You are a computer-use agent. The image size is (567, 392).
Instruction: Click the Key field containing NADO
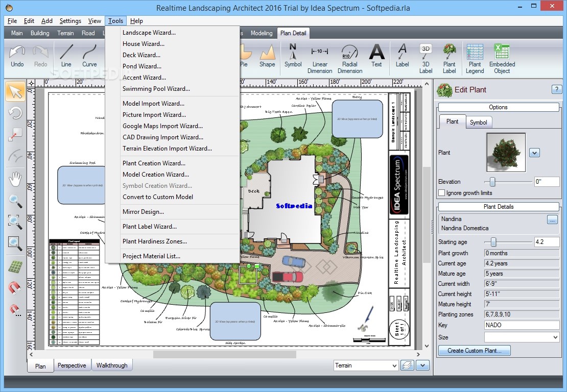[x=522, y=325]
